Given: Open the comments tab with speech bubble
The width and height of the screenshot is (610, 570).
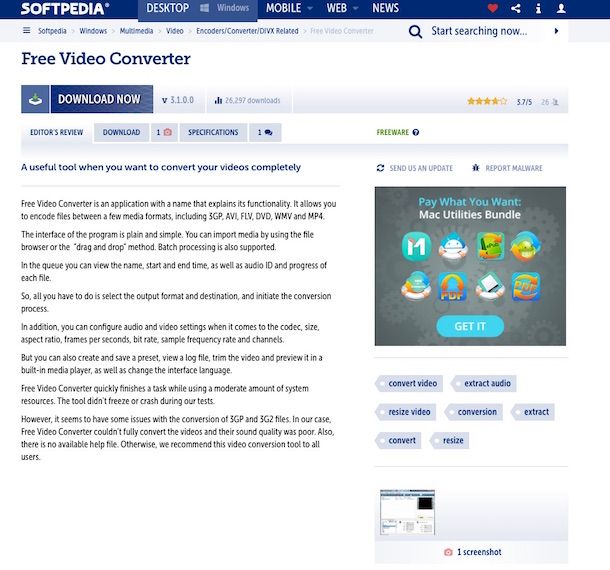Looking at the screenshot, I should coord(265,132).
